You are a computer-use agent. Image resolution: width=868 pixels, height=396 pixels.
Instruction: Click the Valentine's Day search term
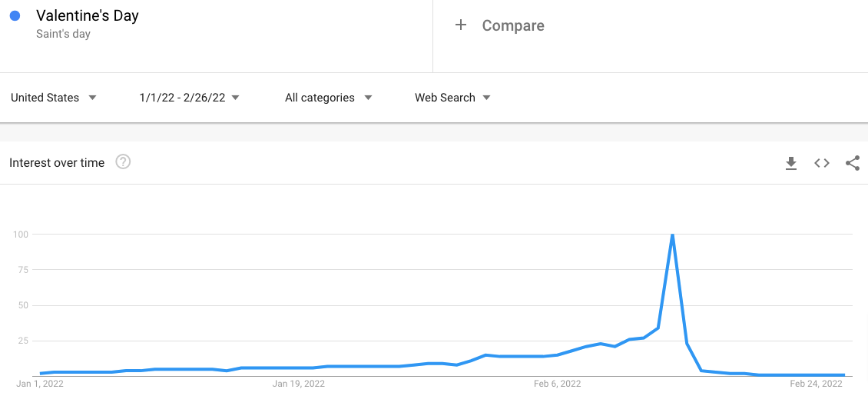(88, 16)
